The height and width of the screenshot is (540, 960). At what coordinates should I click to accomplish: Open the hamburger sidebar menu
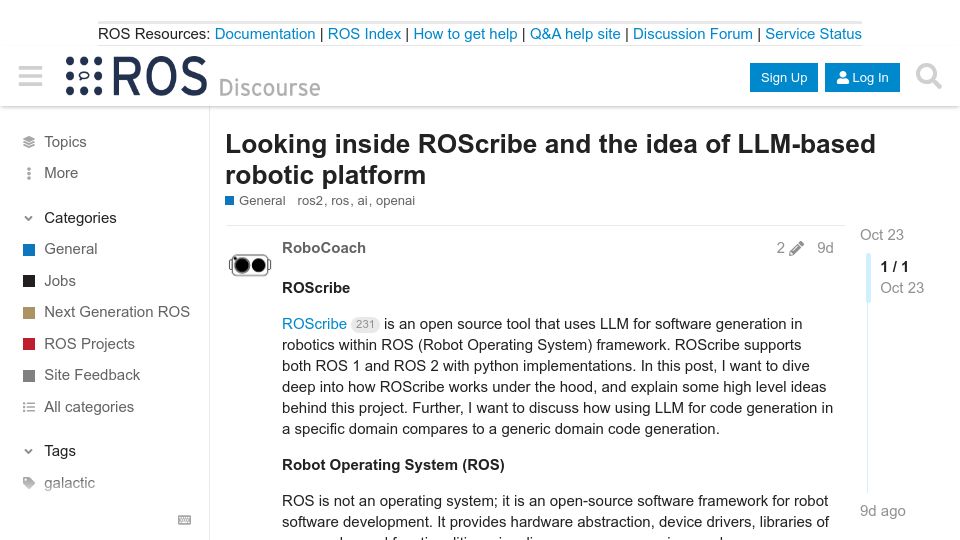(x=30, y=77)
